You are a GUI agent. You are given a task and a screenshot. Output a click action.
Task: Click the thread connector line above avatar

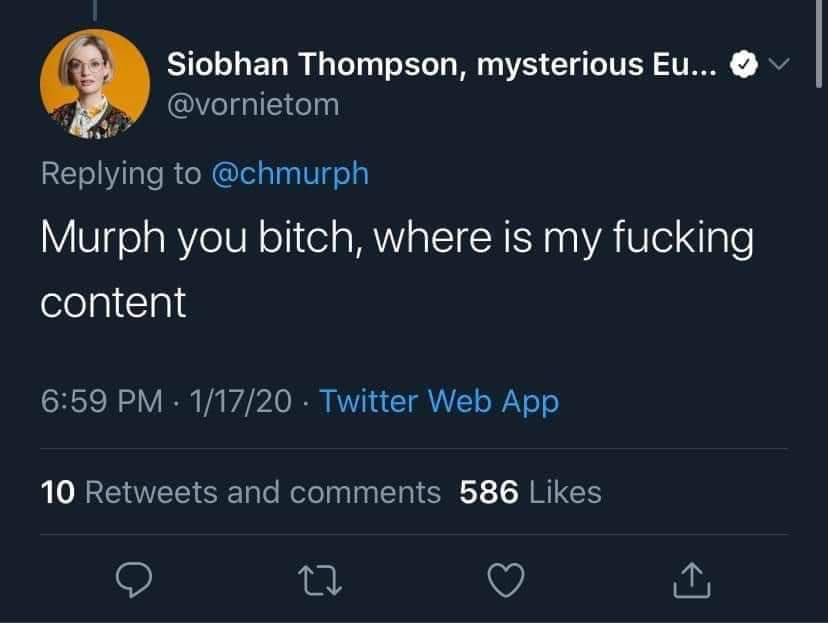[x=95, y=10]
